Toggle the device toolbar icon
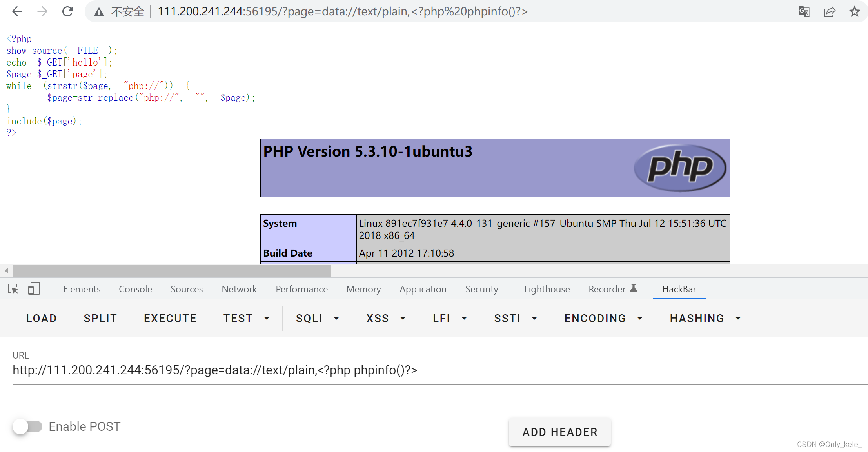The height and width of the screenshot is (452, 868). tap(34, 289)
